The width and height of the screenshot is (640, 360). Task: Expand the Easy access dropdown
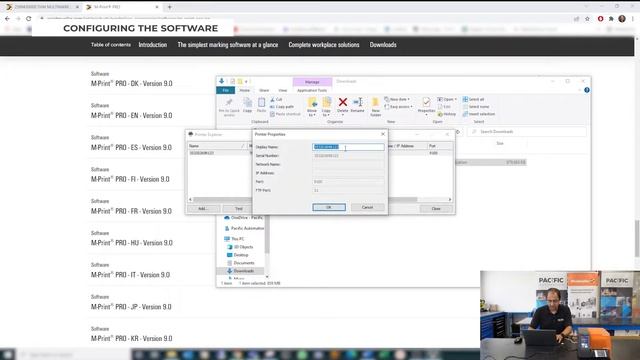coord(398,107)
